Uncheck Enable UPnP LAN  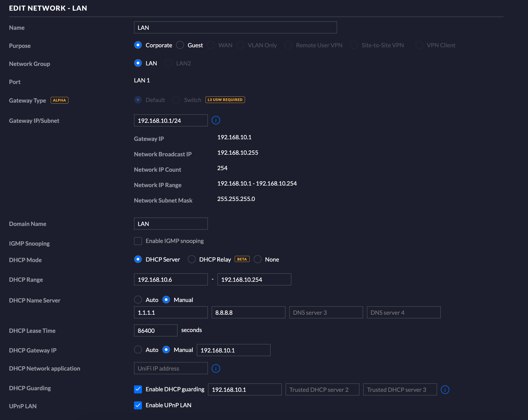[138, 405]
